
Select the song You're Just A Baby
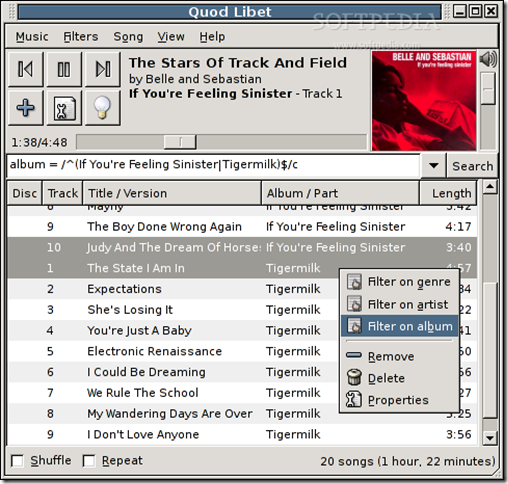click(242, 330)
